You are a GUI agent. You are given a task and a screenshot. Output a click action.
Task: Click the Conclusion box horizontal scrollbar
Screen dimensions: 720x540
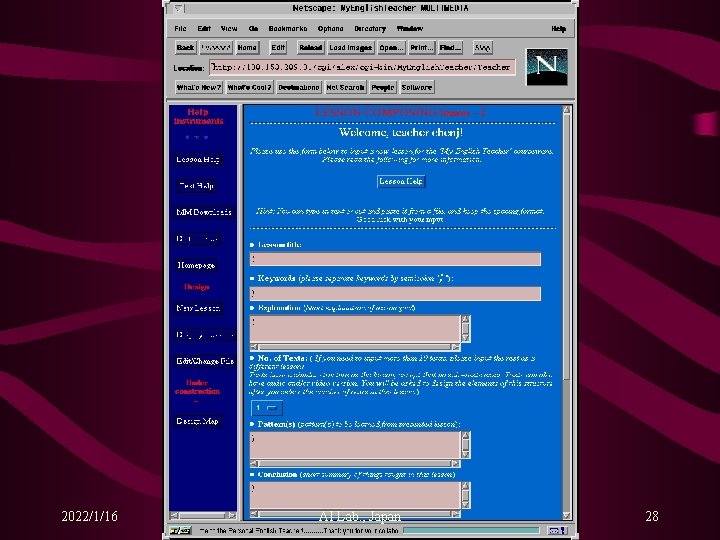pyautogui.click(x=355, y=514)
